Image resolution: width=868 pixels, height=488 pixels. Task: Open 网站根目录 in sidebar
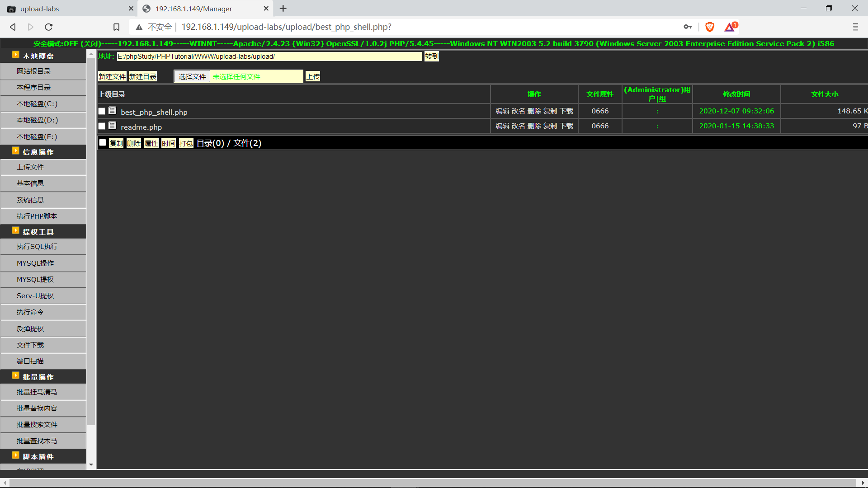(x=43, y=71)
